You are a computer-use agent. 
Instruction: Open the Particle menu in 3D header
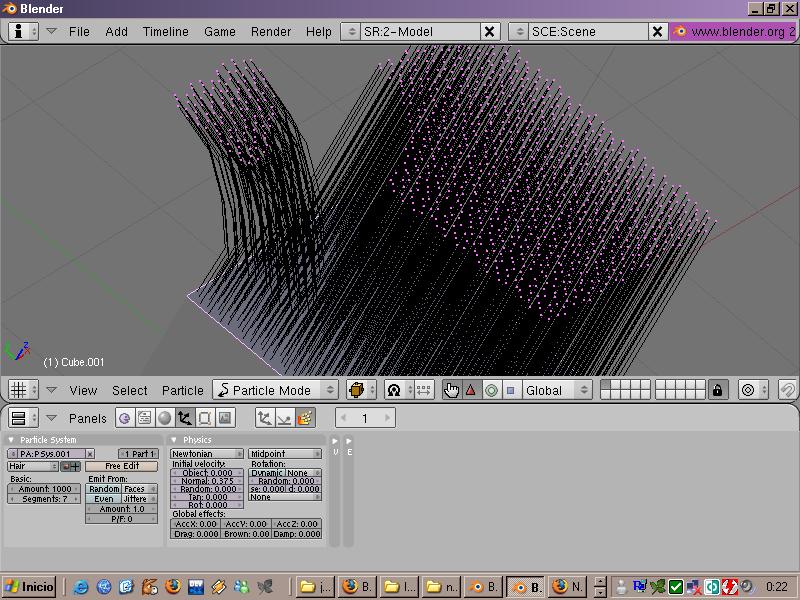(182, 390)
